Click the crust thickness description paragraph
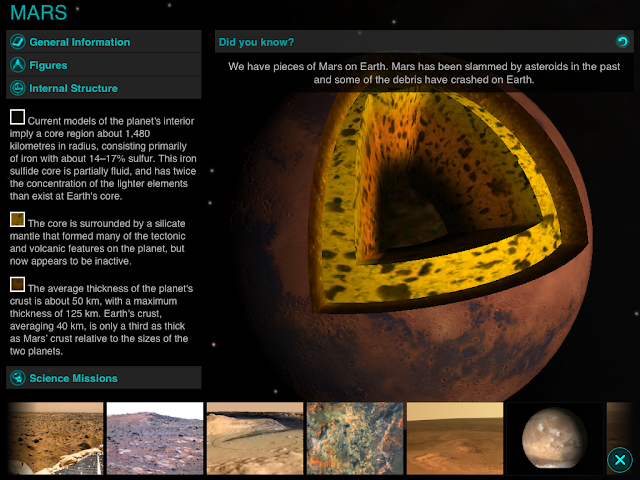Image resolution: width=640 pixels, height=480 pixels. click(x=101, y=320)
